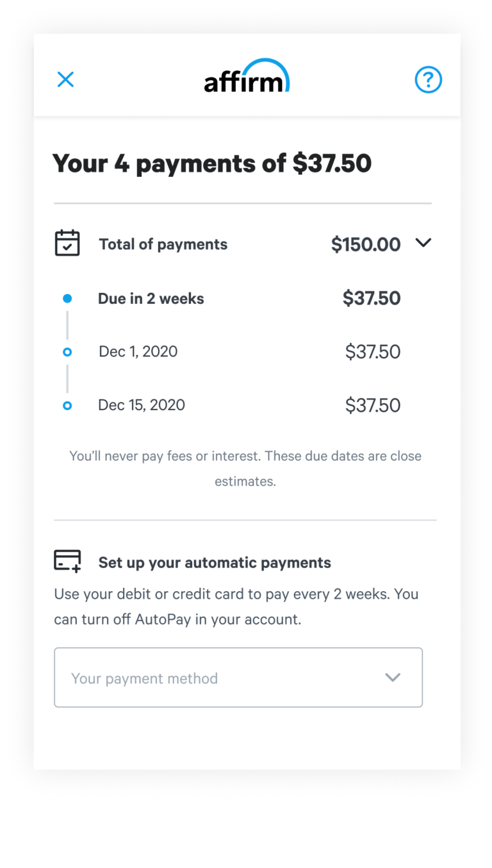Collapse the payment schedule using the chevron
The image size is (492, 868).
pos(423,243)
